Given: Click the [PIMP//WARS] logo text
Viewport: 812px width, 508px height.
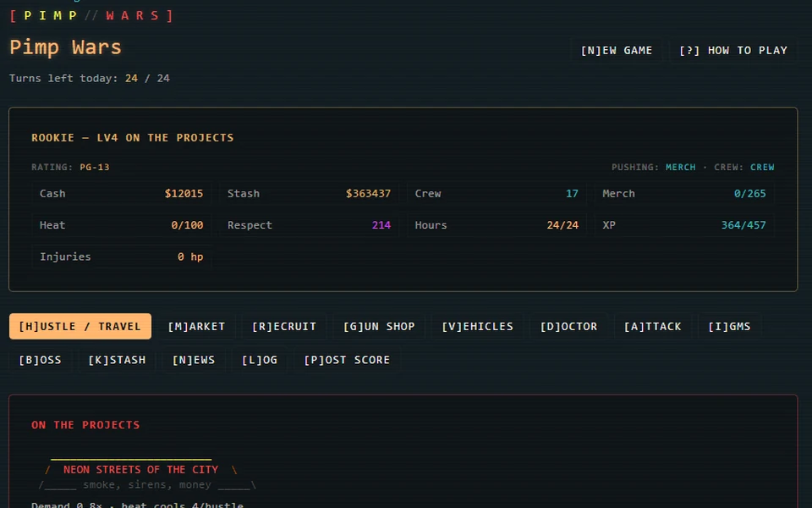Looking at the screenshot, I should (x=91, y=15).
